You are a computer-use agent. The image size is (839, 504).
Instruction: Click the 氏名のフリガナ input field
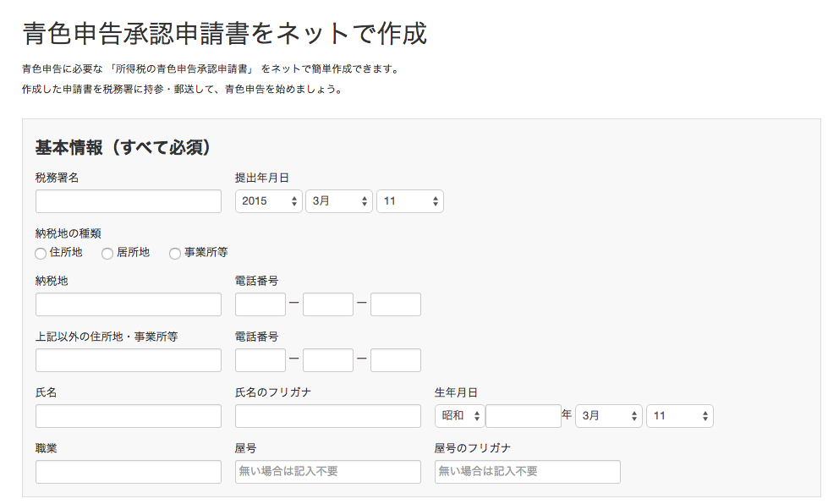coord(327,416)
